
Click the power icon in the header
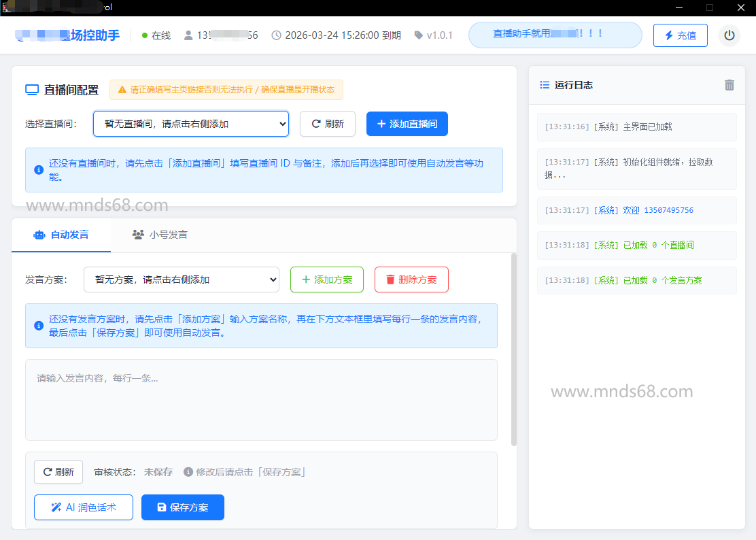point(729,35)
